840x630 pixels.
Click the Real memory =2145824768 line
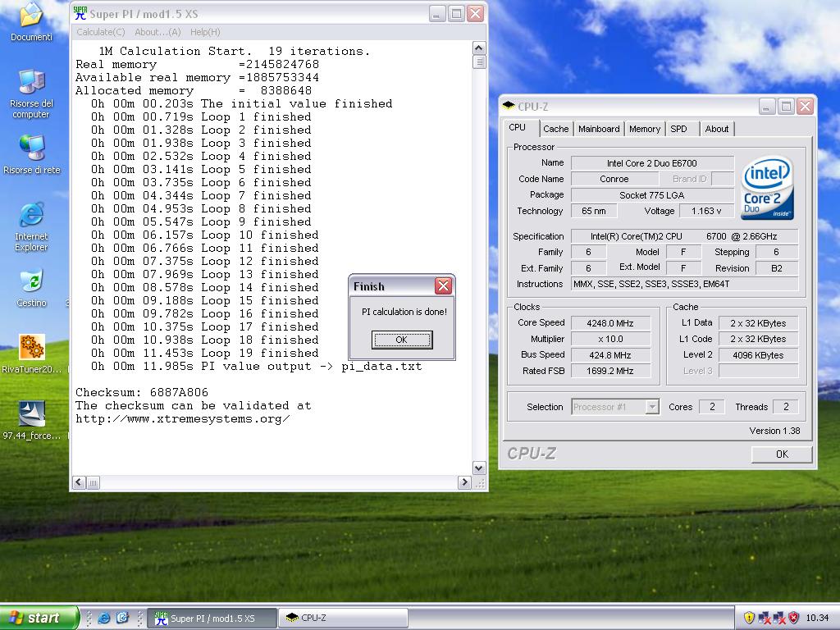click(197, 64)
